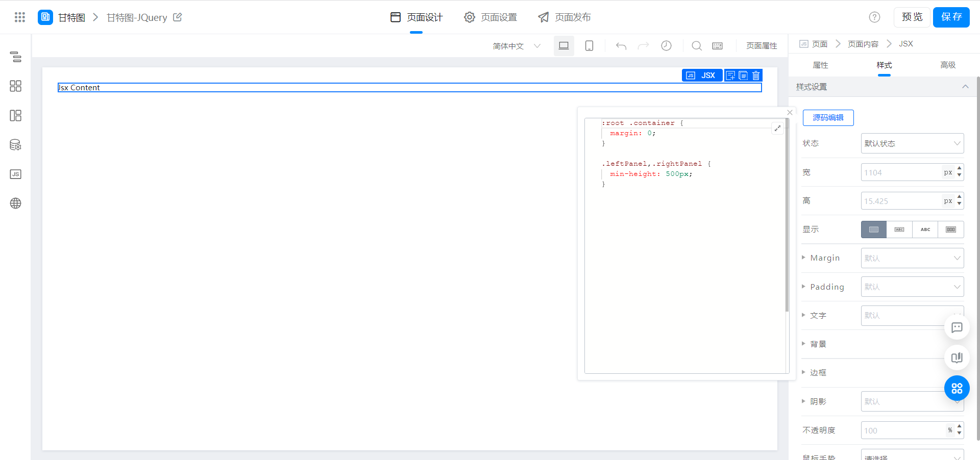The image size is (980, 460).
Task: Set display to flex icon
Action: [x=951, y=229]
